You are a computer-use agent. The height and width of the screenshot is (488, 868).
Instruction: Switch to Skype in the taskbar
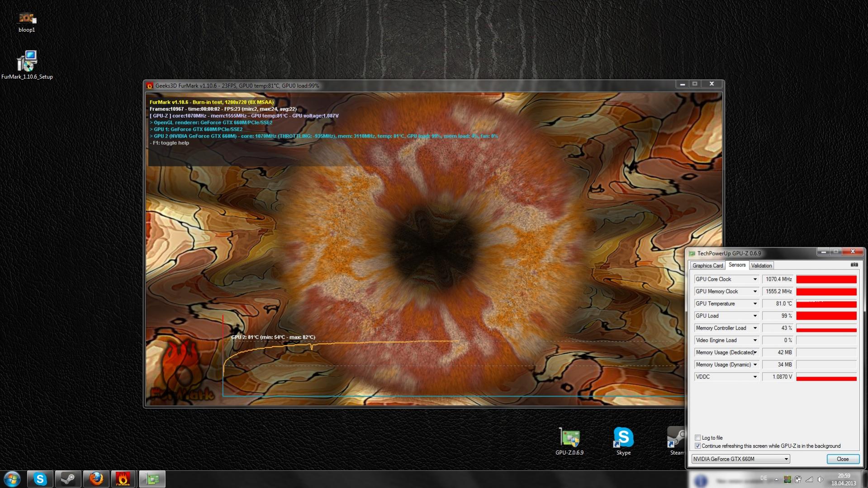pos(40,479)
